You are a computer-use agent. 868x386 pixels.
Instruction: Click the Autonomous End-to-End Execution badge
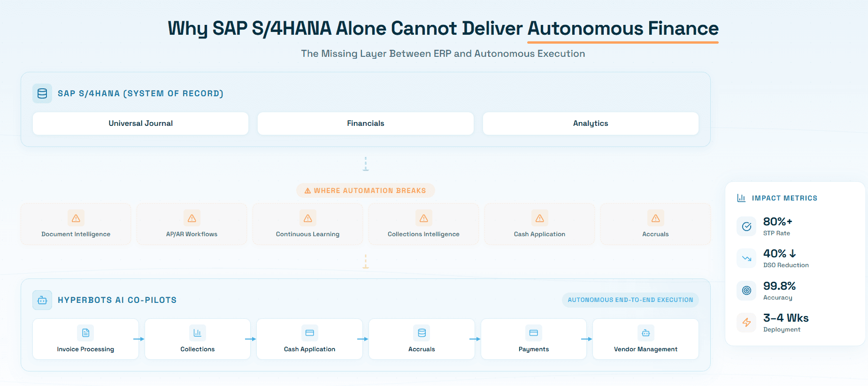630,300
